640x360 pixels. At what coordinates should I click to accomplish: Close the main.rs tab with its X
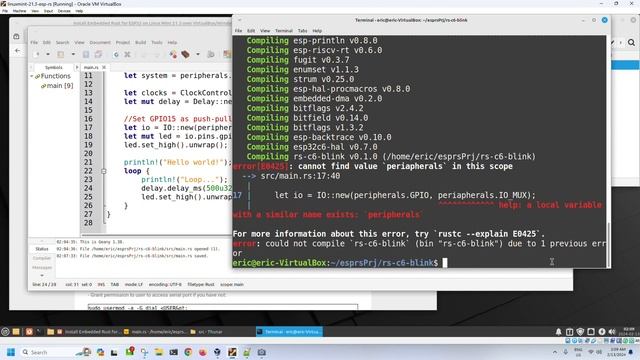[104, 67]
